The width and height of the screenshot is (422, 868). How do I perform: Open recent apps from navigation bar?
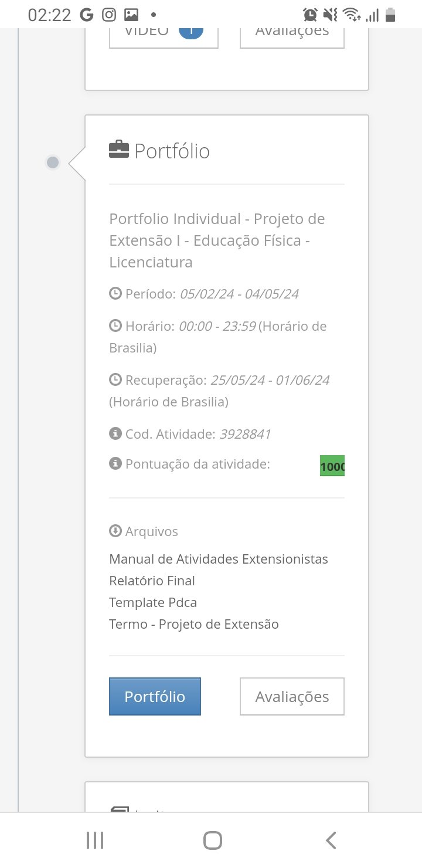point(95,840)
